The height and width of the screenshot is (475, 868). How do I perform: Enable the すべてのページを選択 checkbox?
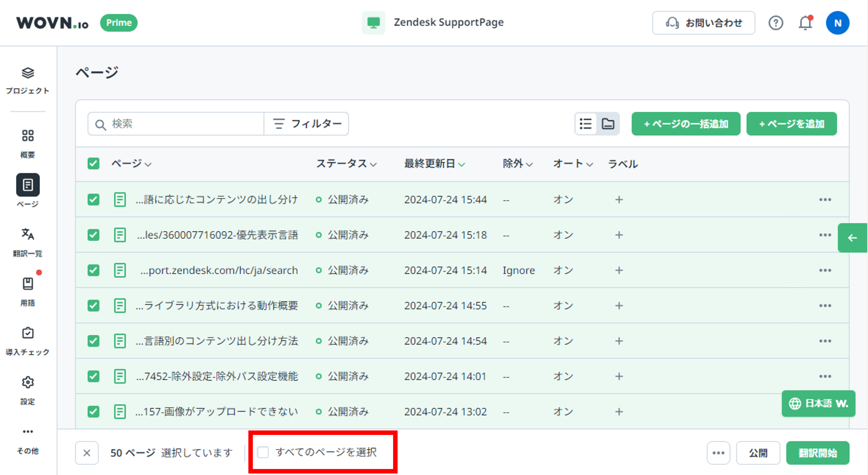[263, 453]
